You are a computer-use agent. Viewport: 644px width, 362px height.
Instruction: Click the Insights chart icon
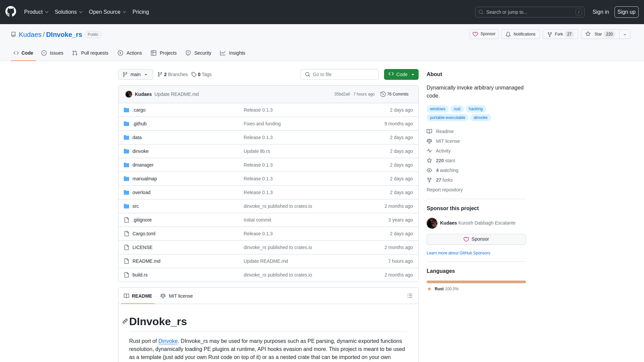(223, 53)
